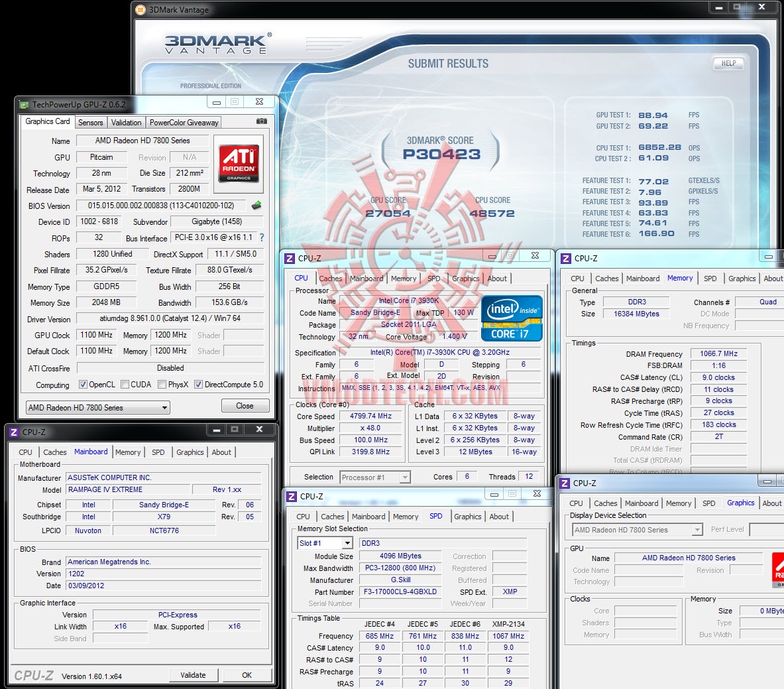Click the BIOS save chip icon in GPU-Z
Screen dimensions: 784x689
(256, 205)
